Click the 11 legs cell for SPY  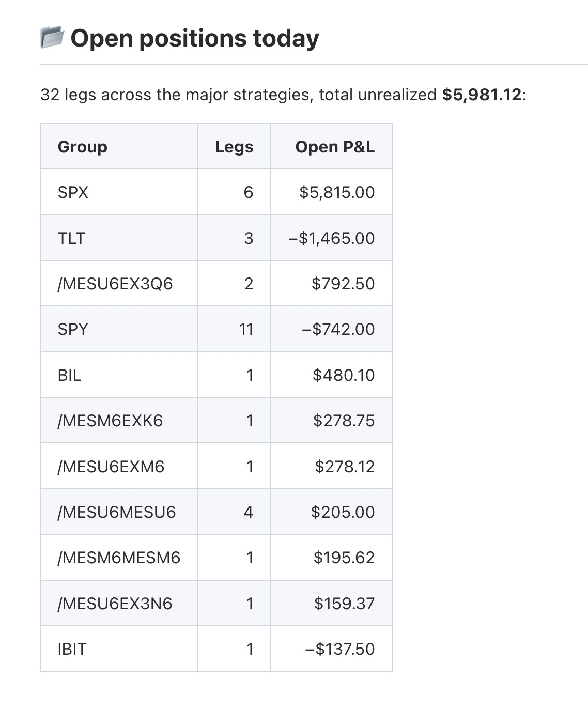[x=234, y=329]
